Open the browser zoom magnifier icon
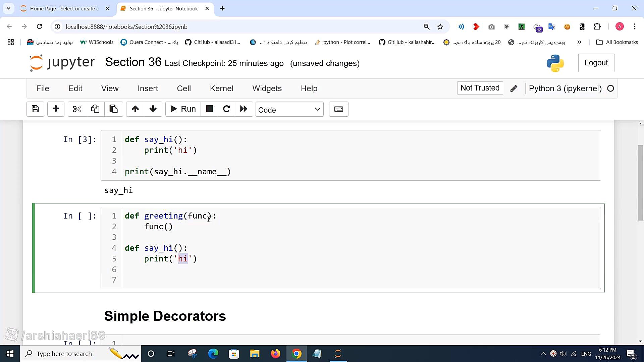Image resolution: width=644 pixels, height=362 pixels. 427,26
